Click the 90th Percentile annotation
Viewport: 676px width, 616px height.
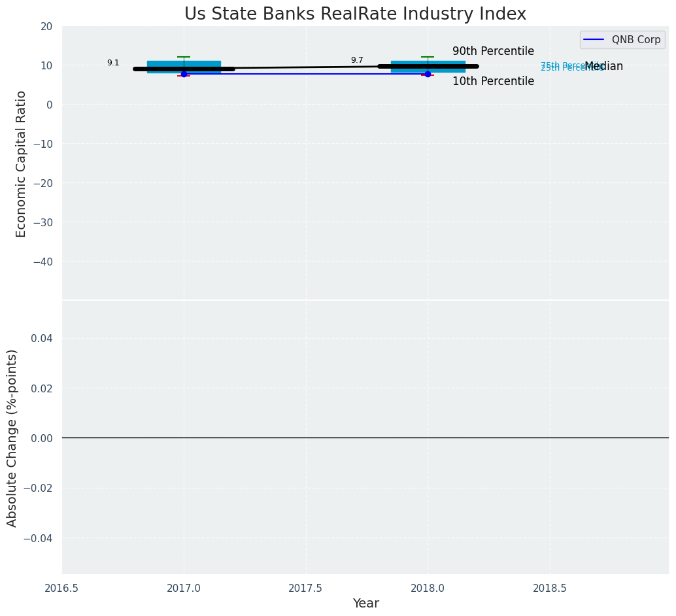coord(493,51)
